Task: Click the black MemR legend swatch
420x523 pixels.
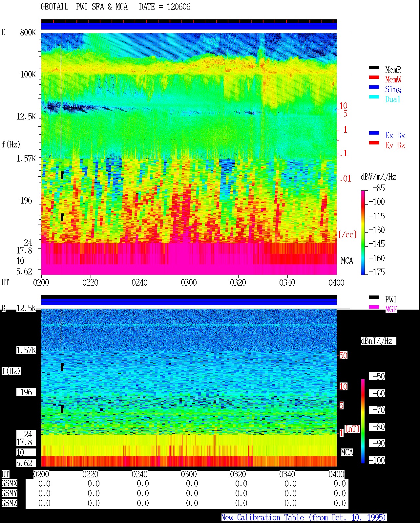Action: [x=374, y=68]
